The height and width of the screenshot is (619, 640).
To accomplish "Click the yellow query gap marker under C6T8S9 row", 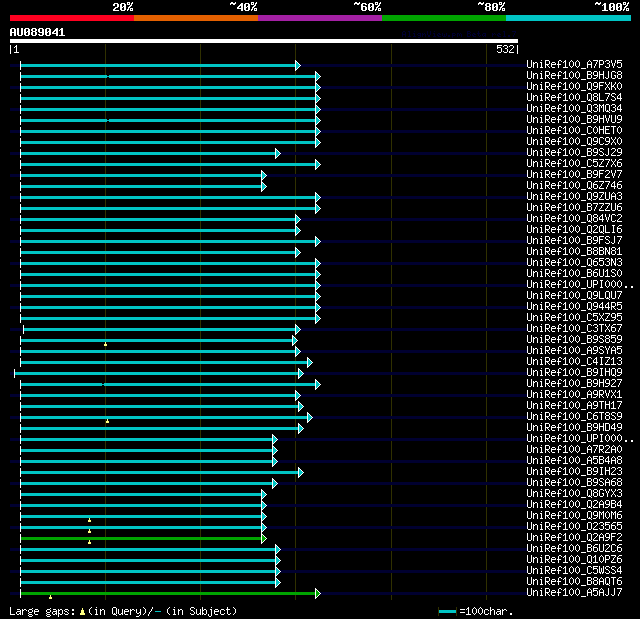I will pos(107,421).
